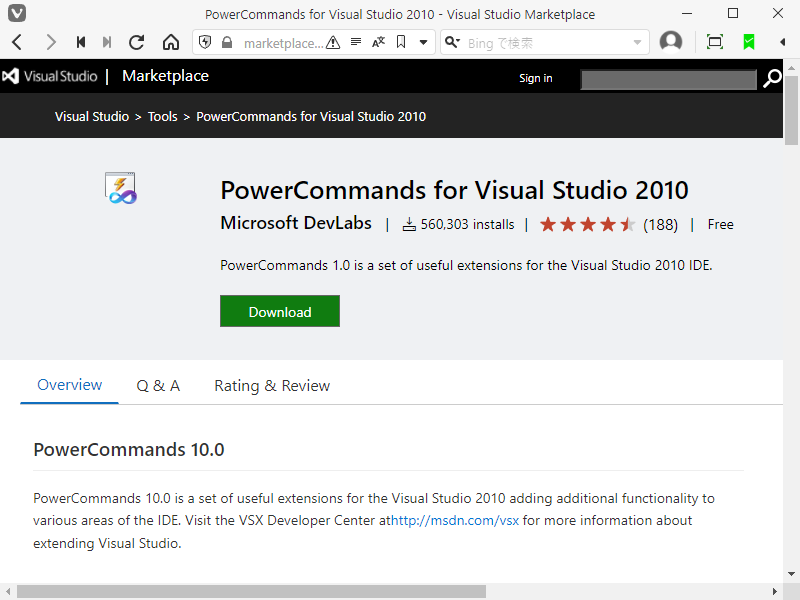Open reader view icon
Screen dimensions: 800x600
[356, 42]
